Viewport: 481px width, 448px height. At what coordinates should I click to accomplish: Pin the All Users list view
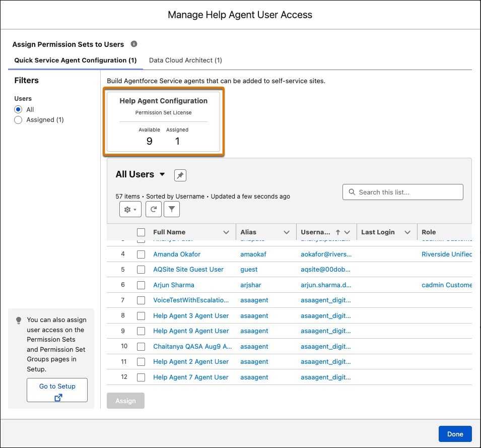(180, 175)
